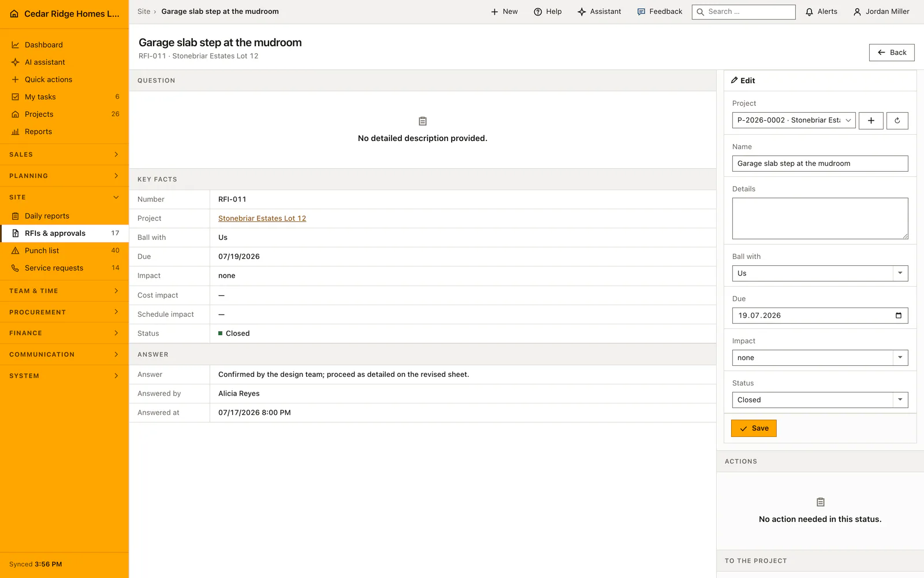
Task: Expand the SALES sidebar section
Action: [x=64, y=154]
